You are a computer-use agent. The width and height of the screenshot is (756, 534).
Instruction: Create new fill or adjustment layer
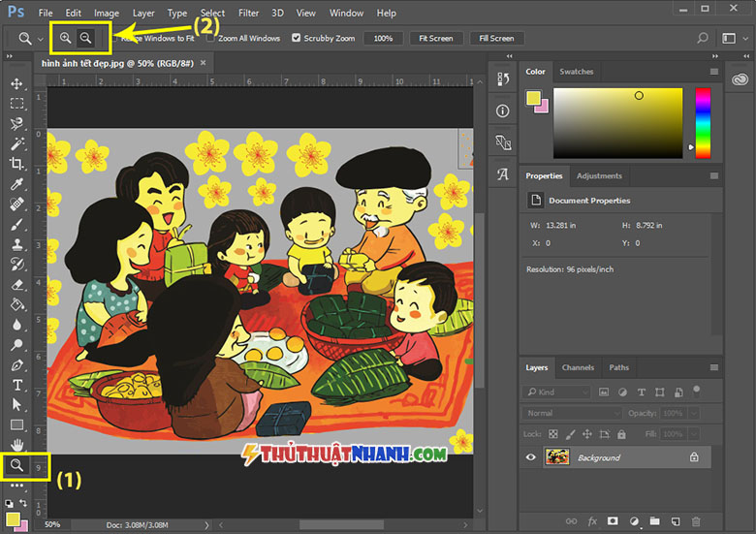pyautogui.click(x=634, y=521)
